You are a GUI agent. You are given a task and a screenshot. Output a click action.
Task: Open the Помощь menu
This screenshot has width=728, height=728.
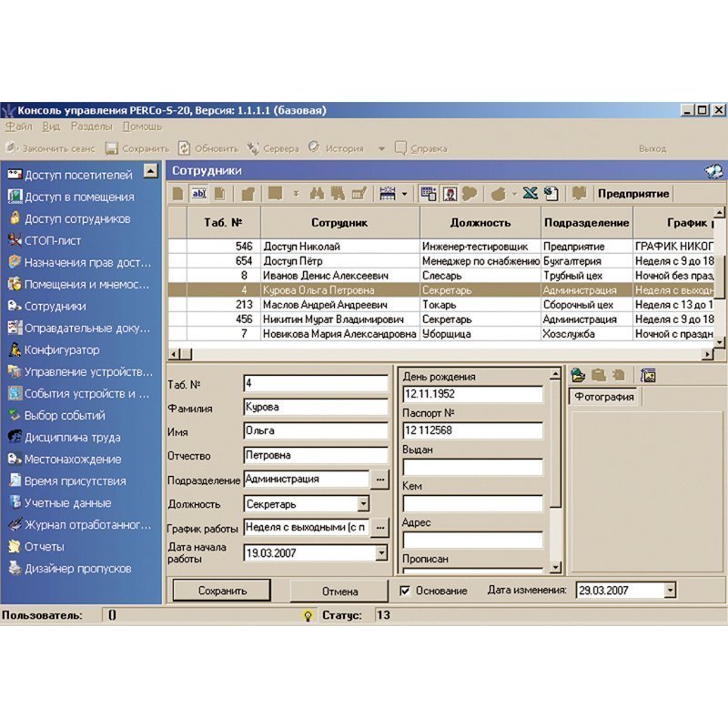pyautogui.click(x=143, y=126)
